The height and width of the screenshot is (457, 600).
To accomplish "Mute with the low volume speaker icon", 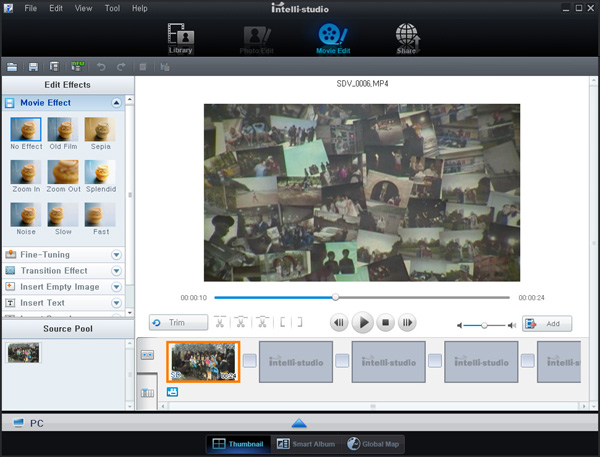I will point(460,325).
